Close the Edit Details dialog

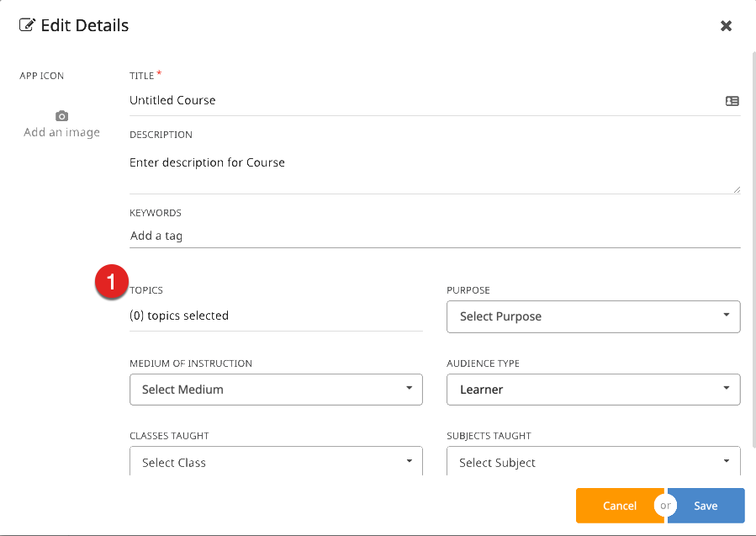point(726,26)
